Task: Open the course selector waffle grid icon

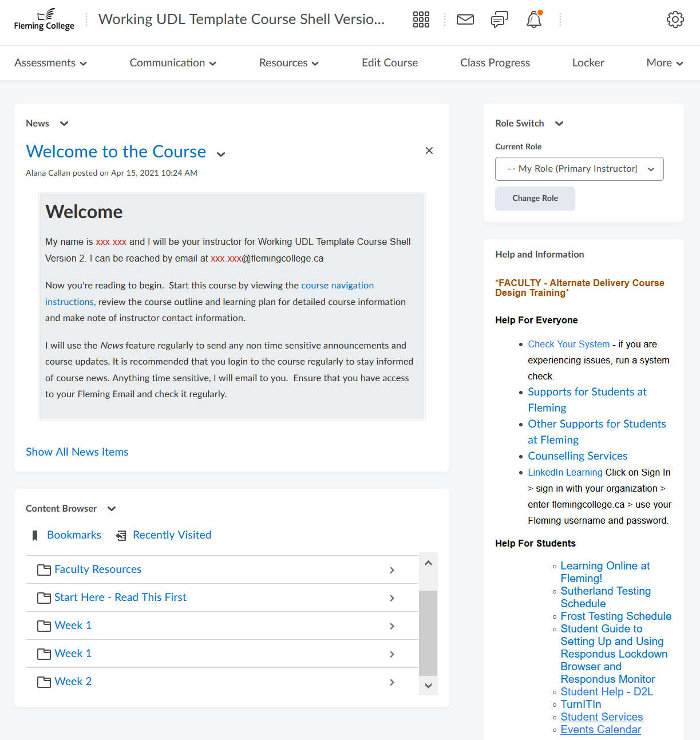Action: [x=421, y=19]
